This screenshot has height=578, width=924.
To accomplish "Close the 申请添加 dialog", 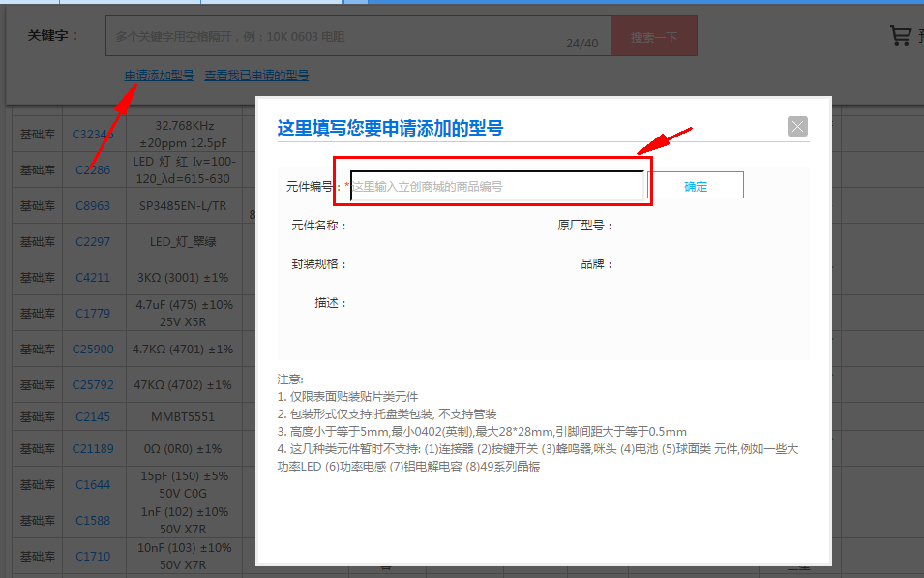I will 796,126.
